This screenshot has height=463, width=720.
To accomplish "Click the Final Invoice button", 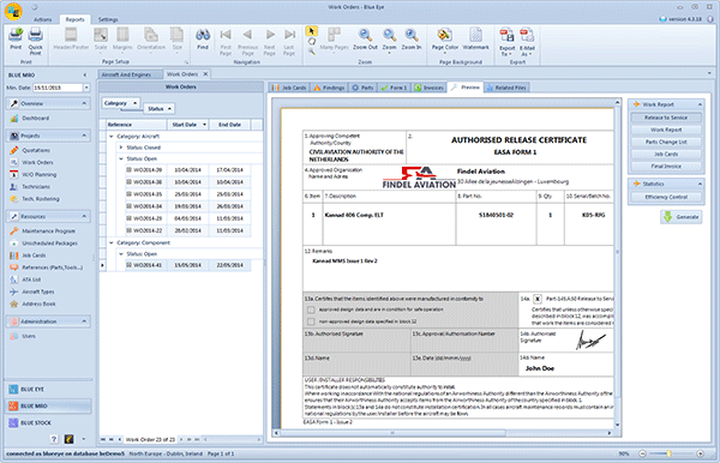I will point(666,166).
